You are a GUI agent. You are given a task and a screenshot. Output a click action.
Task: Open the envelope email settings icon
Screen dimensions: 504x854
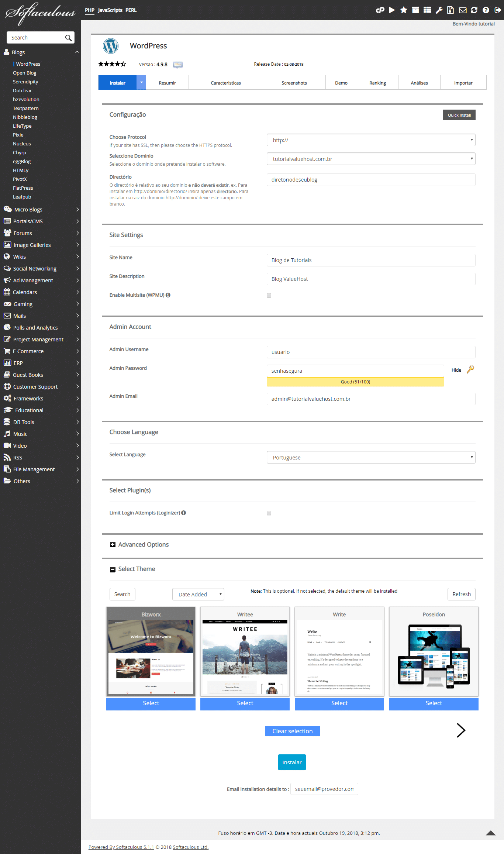463,10
